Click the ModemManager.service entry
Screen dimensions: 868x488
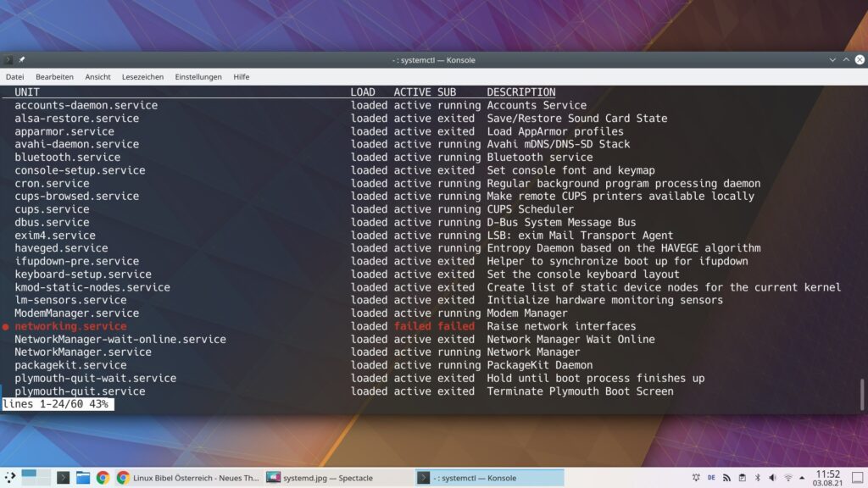click(77, 313)
